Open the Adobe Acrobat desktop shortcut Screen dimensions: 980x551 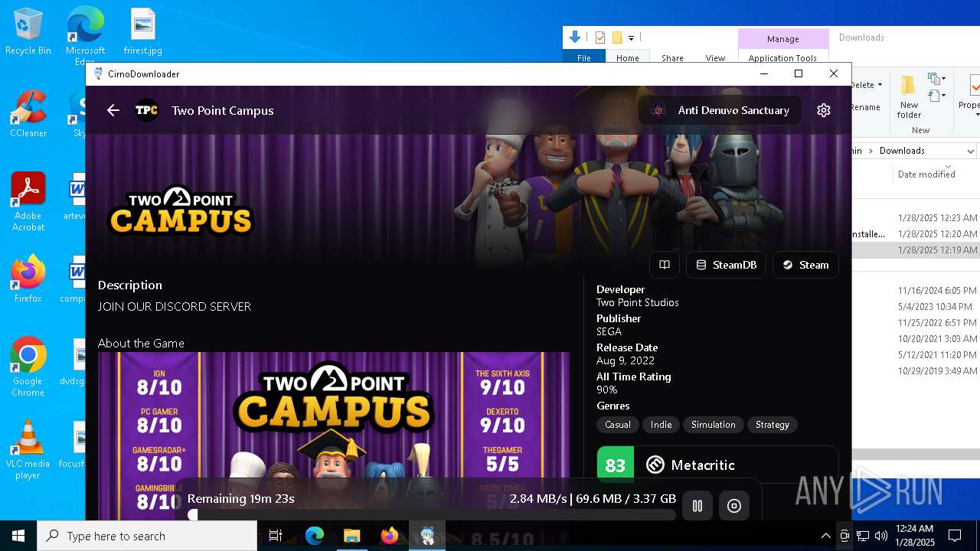(28, 201)
